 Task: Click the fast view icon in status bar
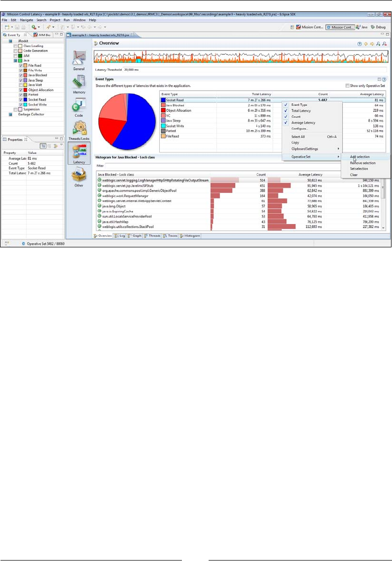(7, 243)
